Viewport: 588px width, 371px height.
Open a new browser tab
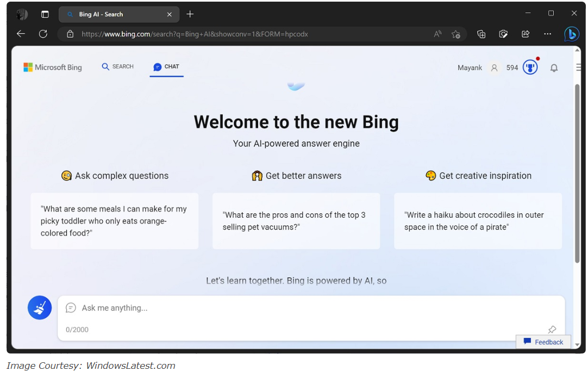(190, 14)
